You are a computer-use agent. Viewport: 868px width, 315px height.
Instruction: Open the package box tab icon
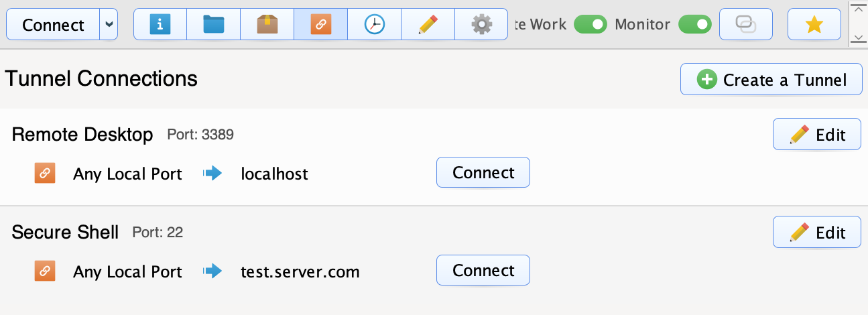(267, 25)
